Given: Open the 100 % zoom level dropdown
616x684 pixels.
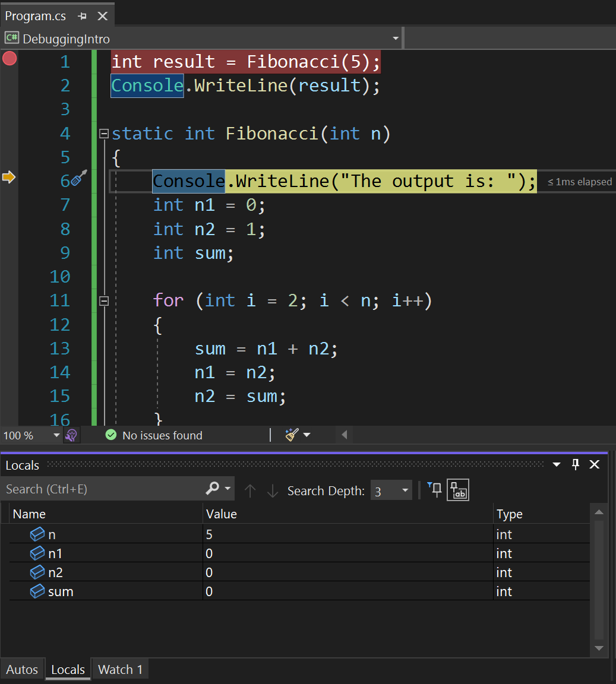Looking at the screenshot, I should pos(56,435).
